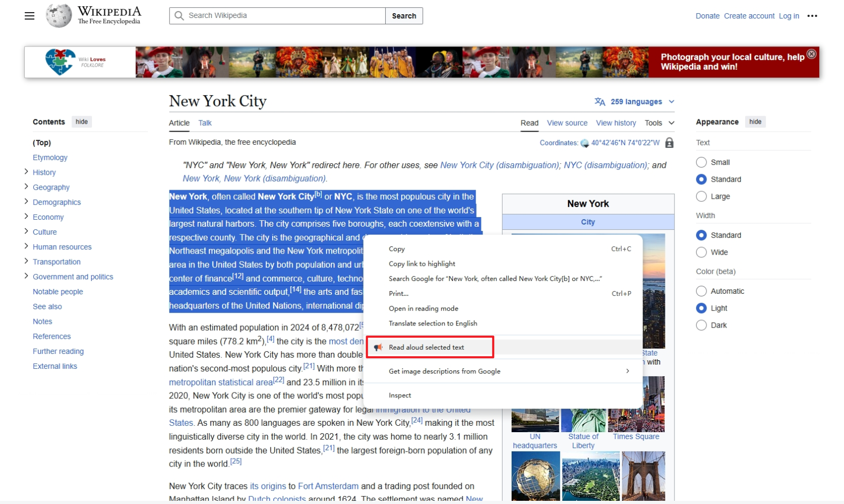Open the Fort Amsterdam link
The height and width of the screenshot is (504, 844).
pyautogui.click(x=328, y=486)
